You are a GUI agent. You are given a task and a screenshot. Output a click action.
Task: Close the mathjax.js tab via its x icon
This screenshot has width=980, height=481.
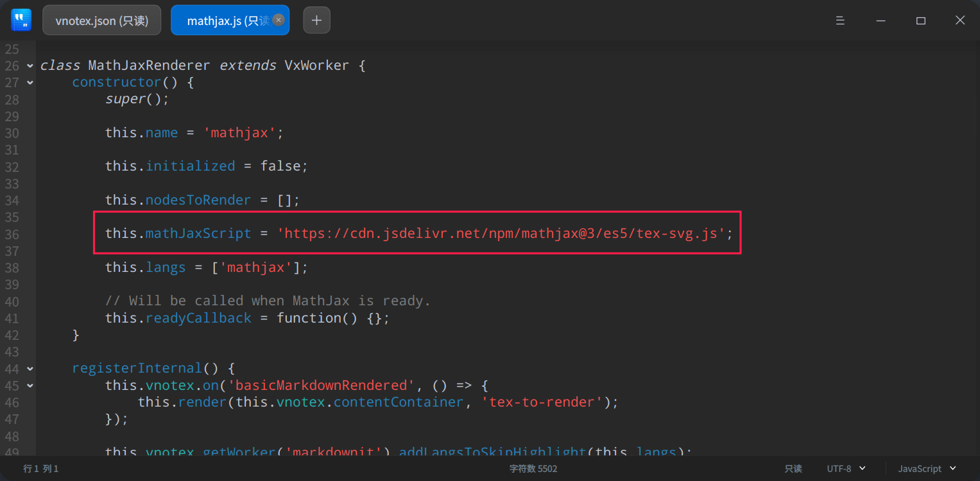click(278, 20)
